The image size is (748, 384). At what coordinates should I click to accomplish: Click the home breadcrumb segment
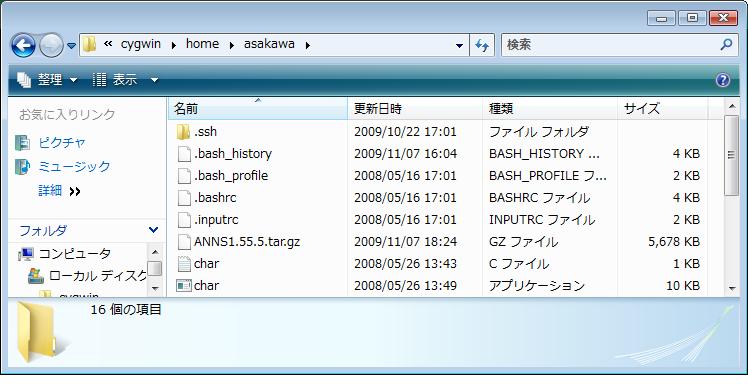click(x=202, y=44)
